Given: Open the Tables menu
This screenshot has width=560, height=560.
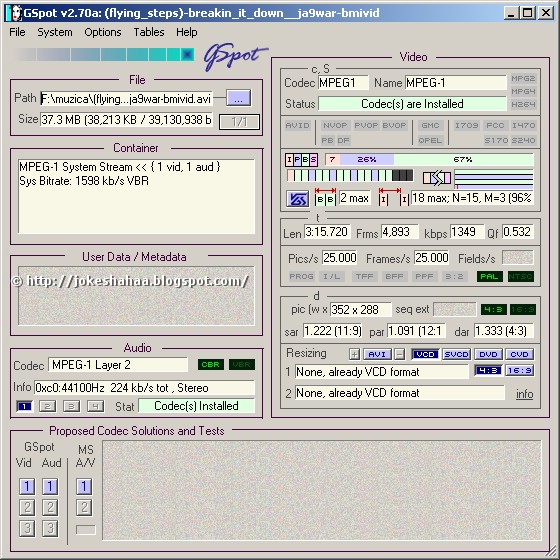Looking at the screenshot, I should (x=149, y=32).
